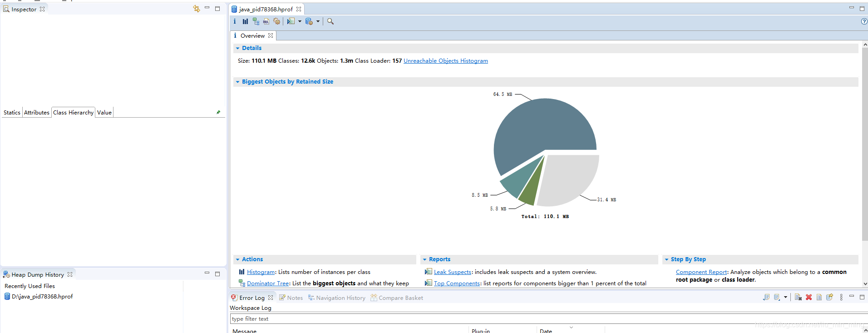Image resolution: width=868 pixels, height=333 pixels.
Task: Open Histogram from the editor toolbar
Action: pyautogui.click(x=245, y=21)
